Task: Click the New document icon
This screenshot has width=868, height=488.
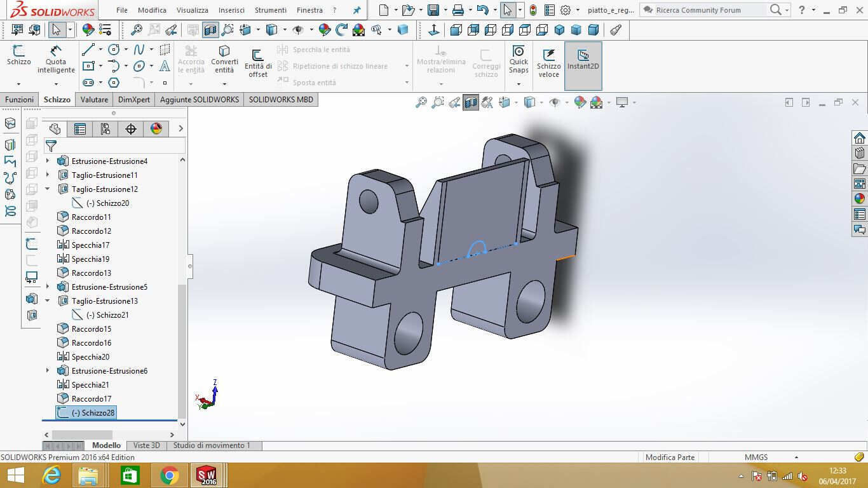Action: 383,10
